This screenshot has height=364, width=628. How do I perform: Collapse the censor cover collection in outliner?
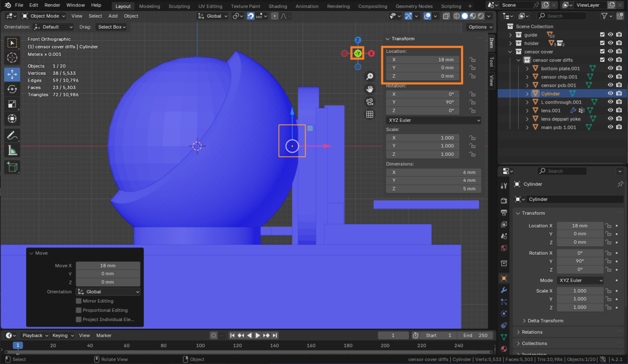coord(511,52)
